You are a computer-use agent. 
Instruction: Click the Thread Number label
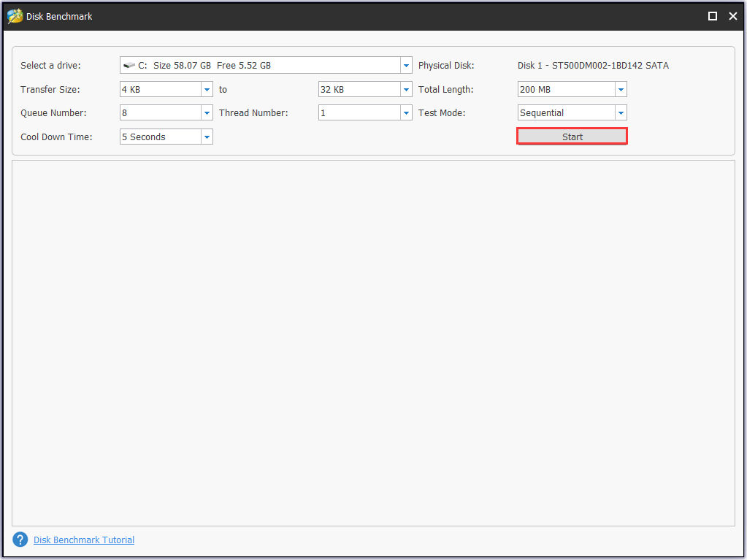pyautogui.click(x=253, y=113)
